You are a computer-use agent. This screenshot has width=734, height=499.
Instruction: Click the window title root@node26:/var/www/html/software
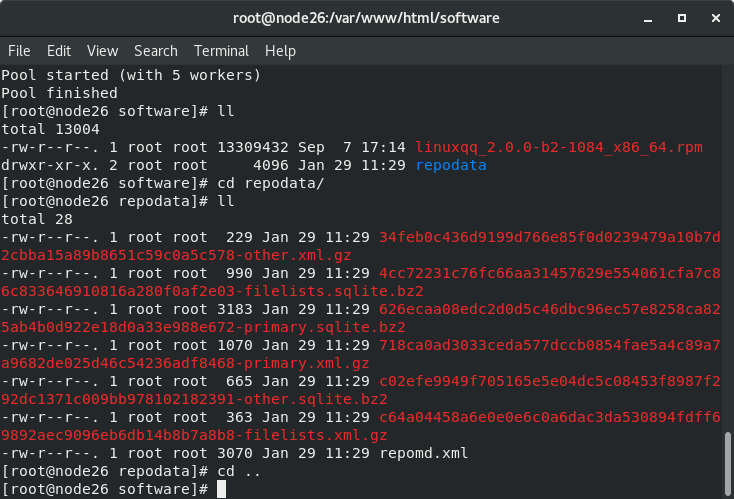click(x=366, y=18)
